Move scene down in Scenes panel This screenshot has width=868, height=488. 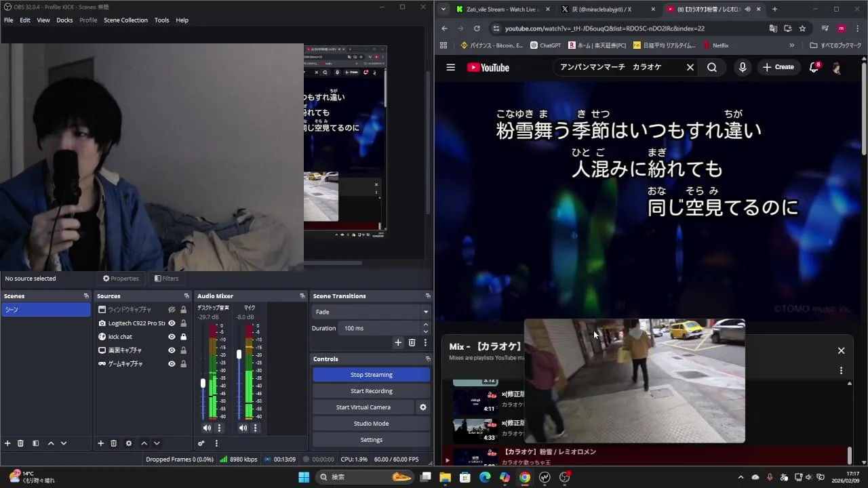pyautogui.click(x=64, y=443)
